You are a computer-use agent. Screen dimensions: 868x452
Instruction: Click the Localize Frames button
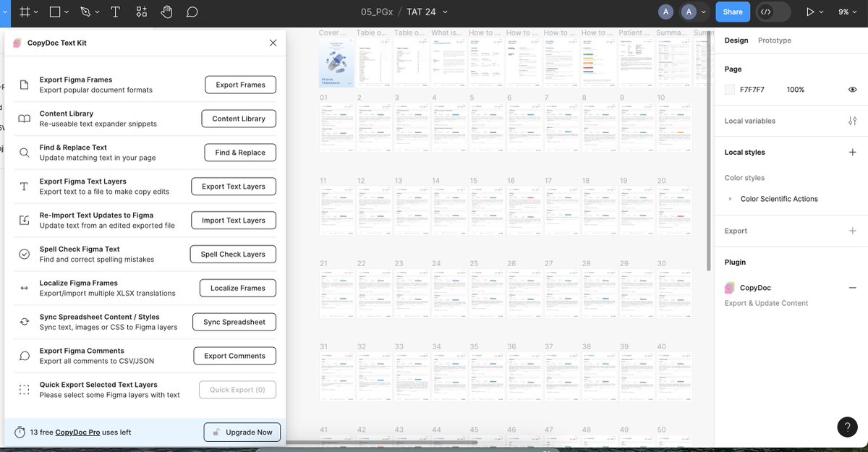coord(238,288)
